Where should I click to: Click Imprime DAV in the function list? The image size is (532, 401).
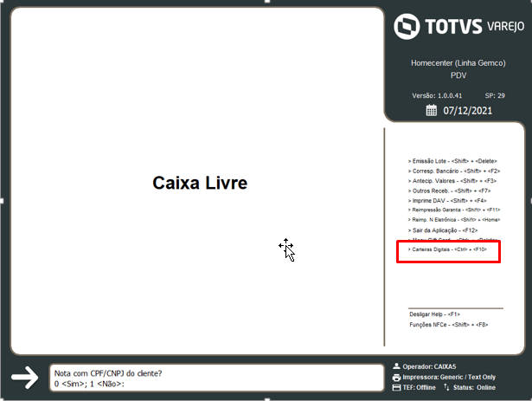point(447,201)
